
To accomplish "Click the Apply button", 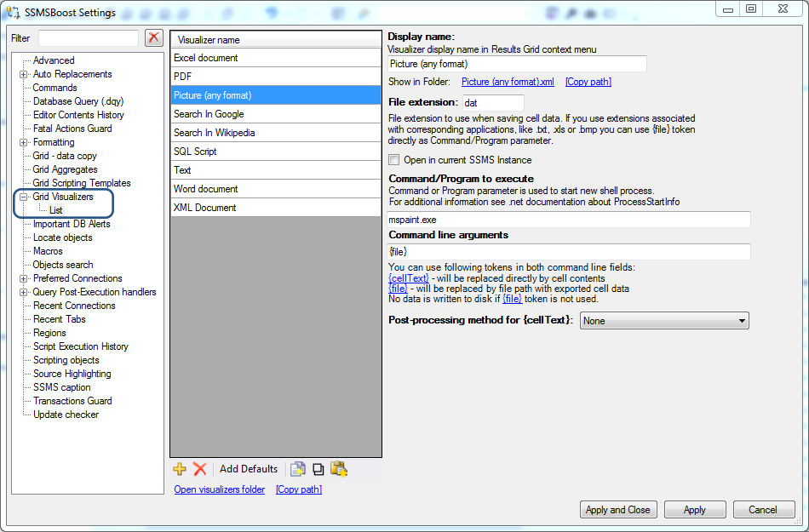I will point(694,510).
